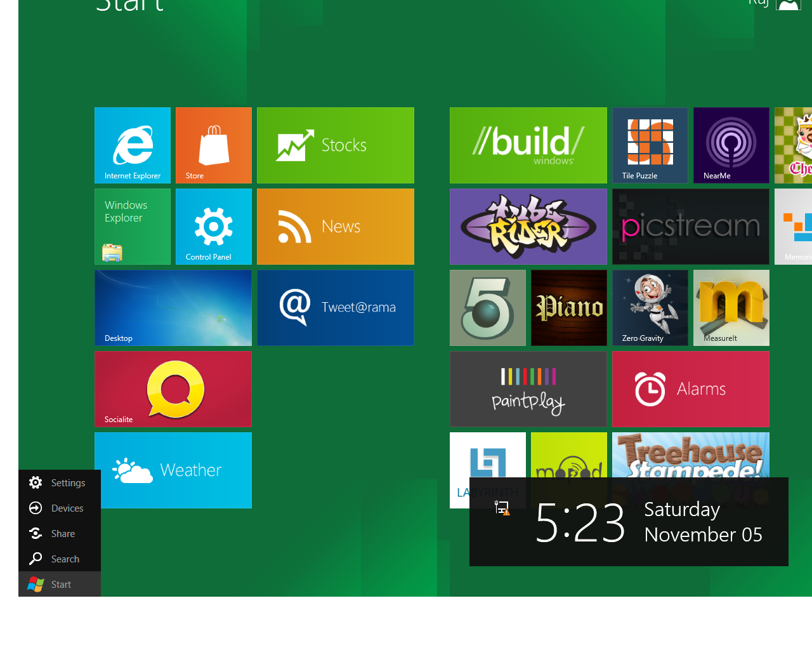Launch the Treehouse Stampede tile

pyautogui.click(x=691, y=454)
